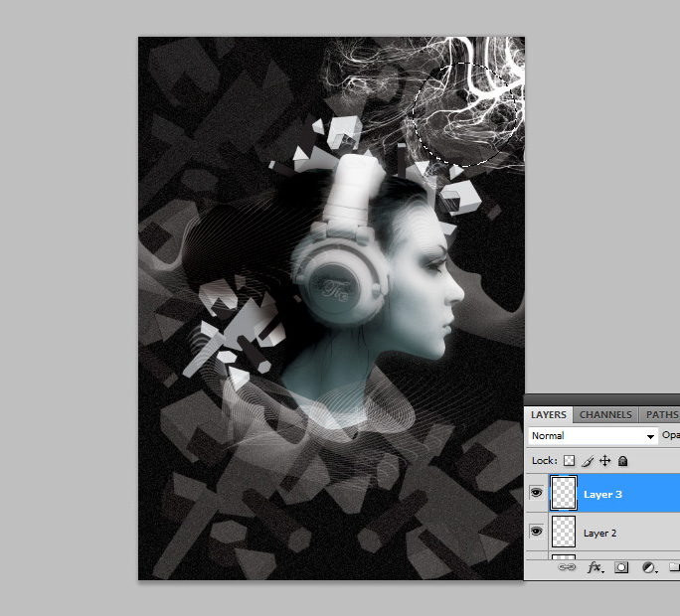This screenshot has width=680, height=616.
Task: Enable Lock position move icon
Action: [x=604, y=461]
